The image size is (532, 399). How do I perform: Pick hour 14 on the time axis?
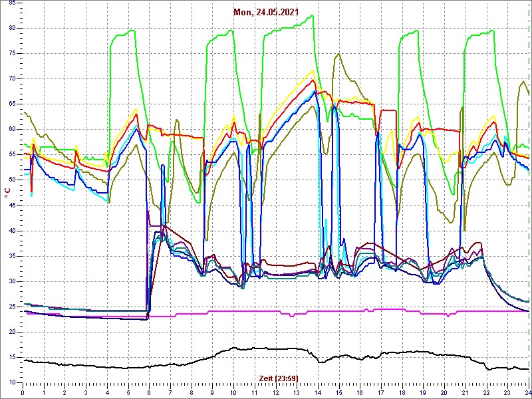(318, 393)
